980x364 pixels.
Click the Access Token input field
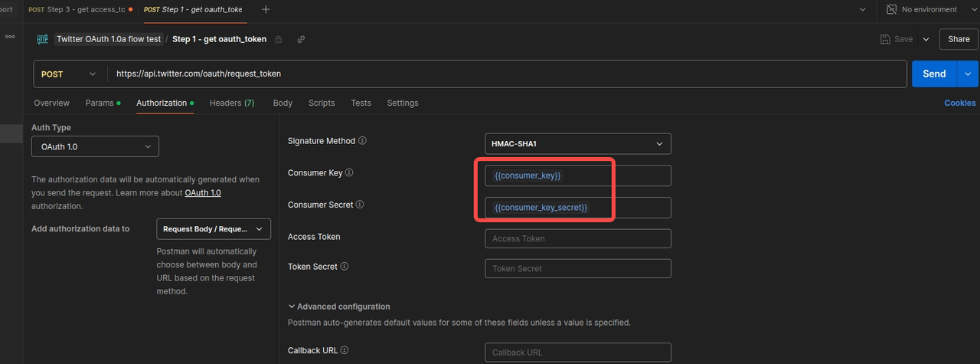578,238
